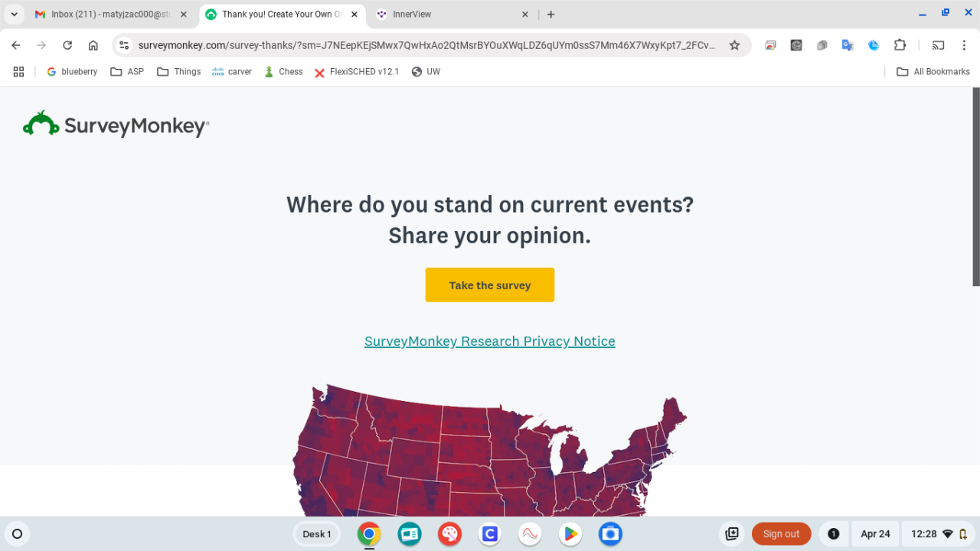Reload the current page
Image resolution: width=980 pixels, height=551 pixels.
pyautogui.click(x=67, y=45)
